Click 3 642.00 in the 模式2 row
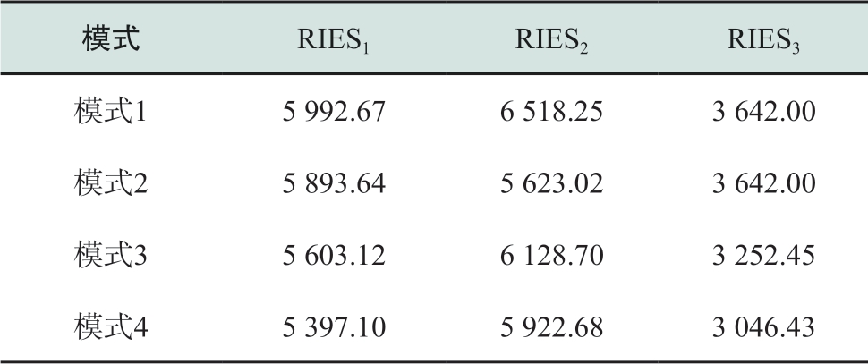868x364 pixels. pyautogui.click(x=764, y=183)
